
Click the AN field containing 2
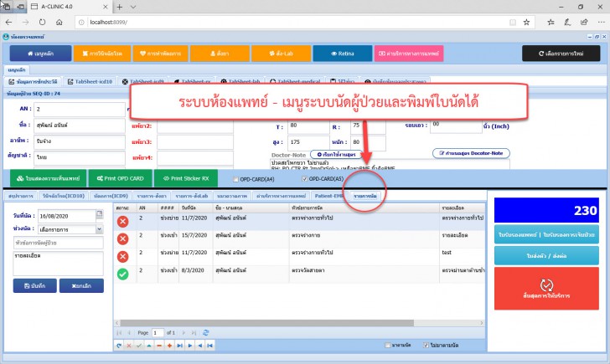click(x=80, y=109)
